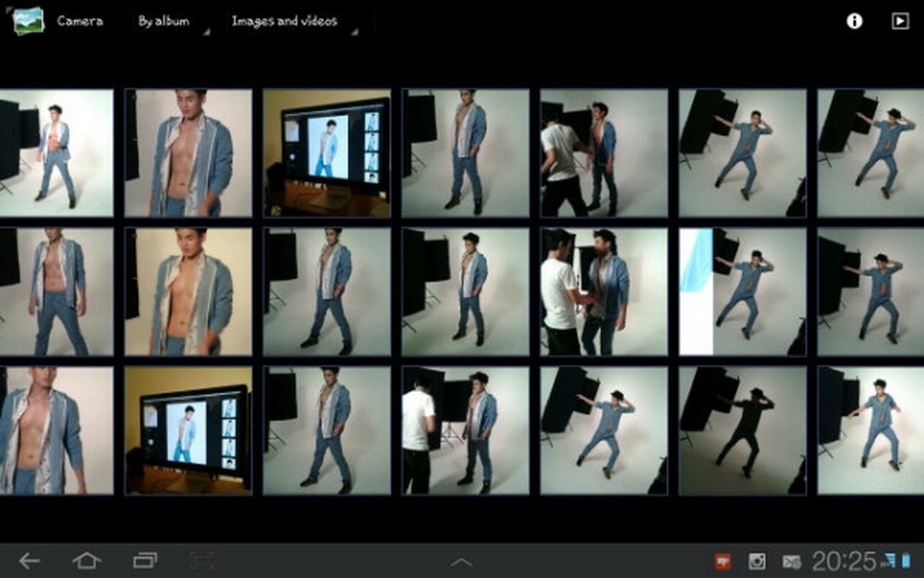Open first top-row full-body standing photo
This screenshot has width=924, height=578.
56,153
